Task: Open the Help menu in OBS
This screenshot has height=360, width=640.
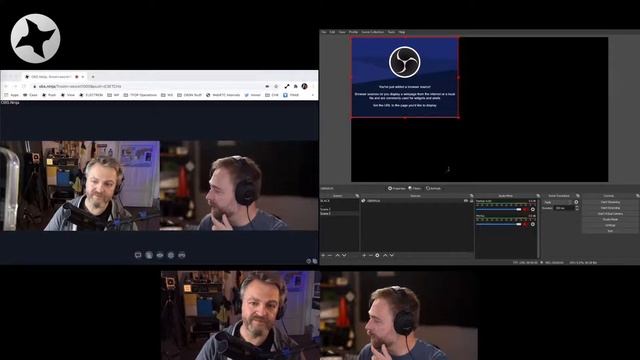Action: click(x=402, y=32)
